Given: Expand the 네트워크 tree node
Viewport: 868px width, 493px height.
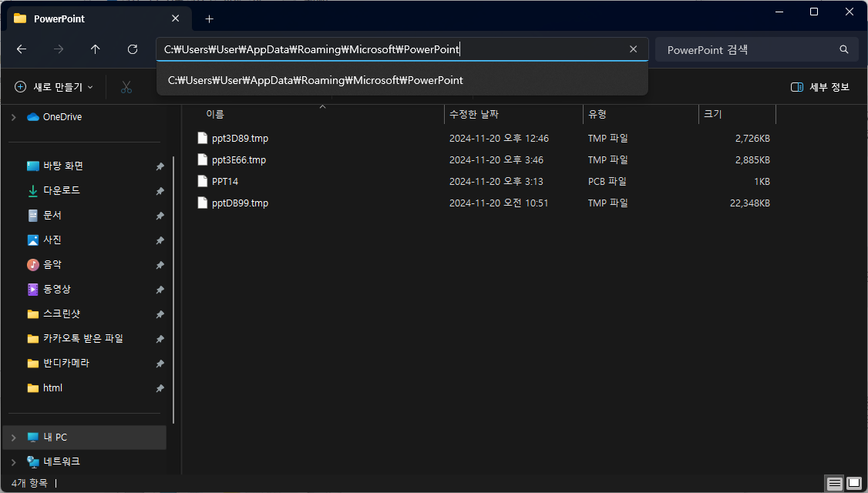Looking at the screenshot, I should click(13, 461).
